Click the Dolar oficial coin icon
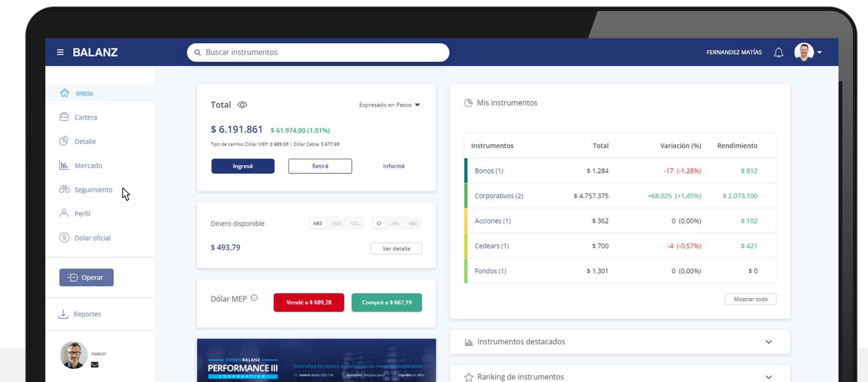Screen dimensions: 868x382 coord(64,237)
